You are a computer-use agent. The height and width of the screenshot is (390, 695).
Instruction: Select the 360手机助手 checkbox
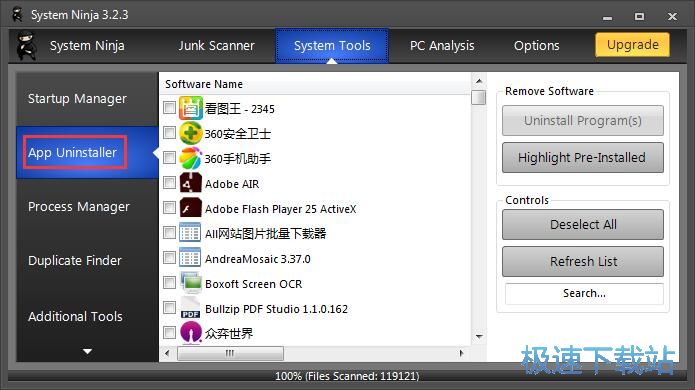169,157
